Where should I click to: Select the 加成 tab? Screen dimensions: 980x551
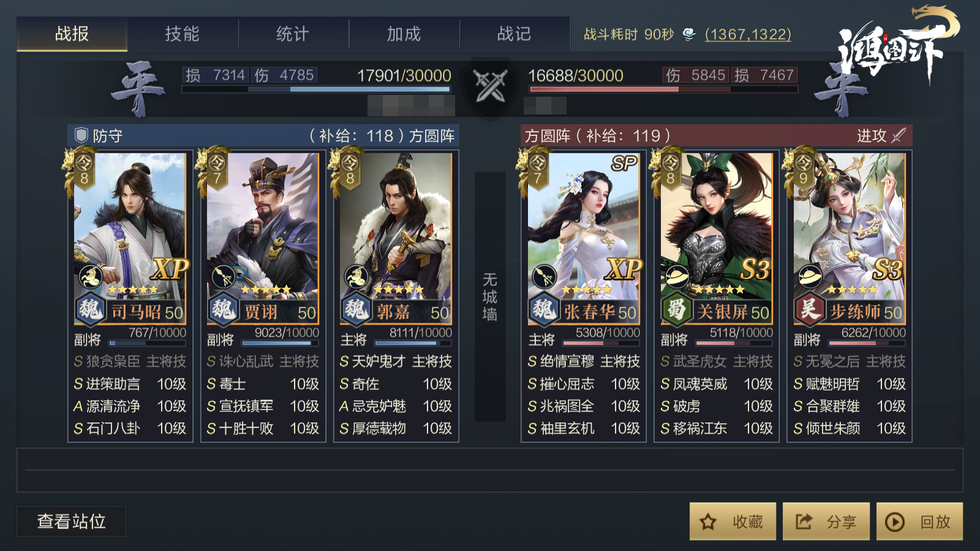pos(404,34)
